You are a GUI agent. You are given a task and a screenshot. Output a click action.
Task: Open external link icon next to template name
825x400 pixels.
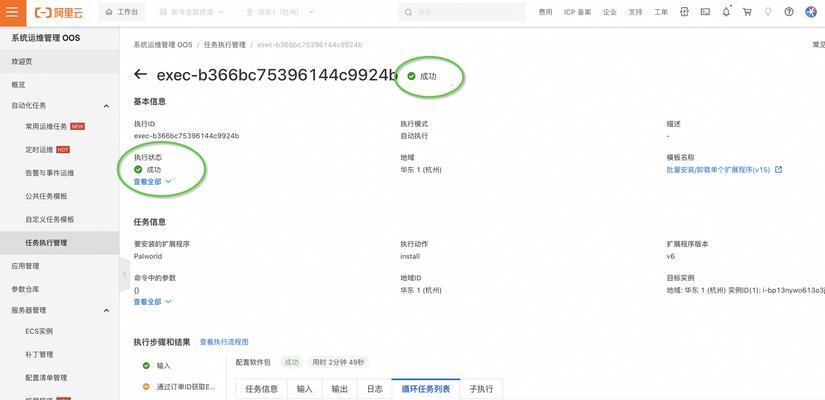pyautogui.click(x=778, y=170)
